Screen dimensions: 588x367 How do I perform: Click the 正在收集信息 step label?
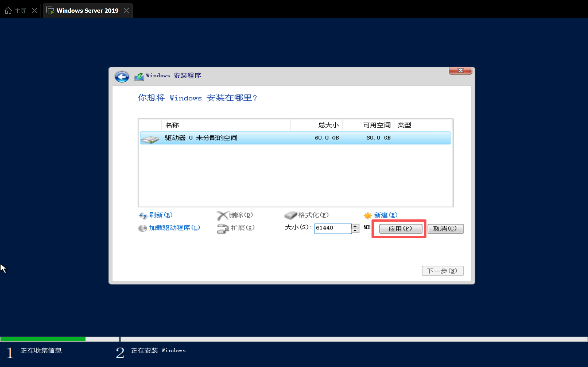tap(41, 350)
